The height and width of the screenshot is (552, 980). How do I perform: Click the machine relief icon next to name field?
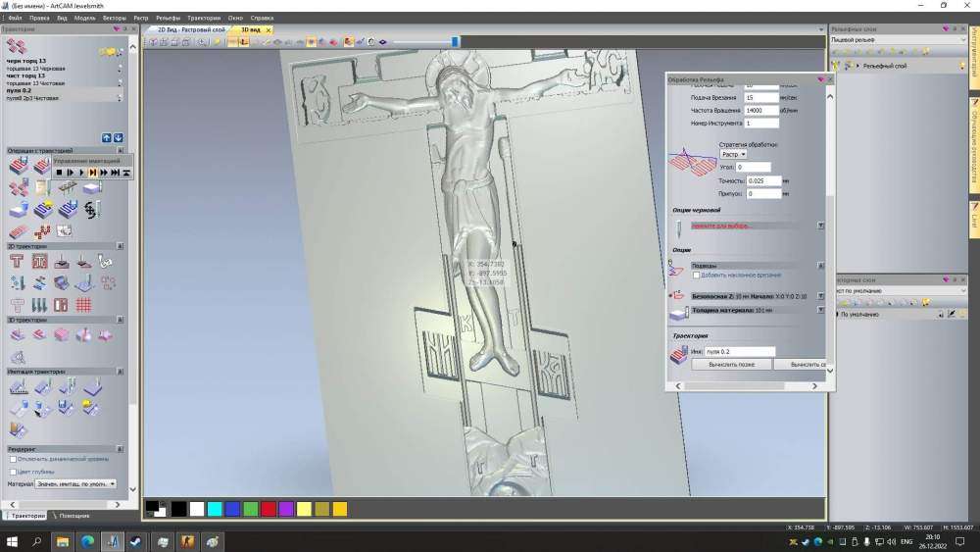[677, 355]
